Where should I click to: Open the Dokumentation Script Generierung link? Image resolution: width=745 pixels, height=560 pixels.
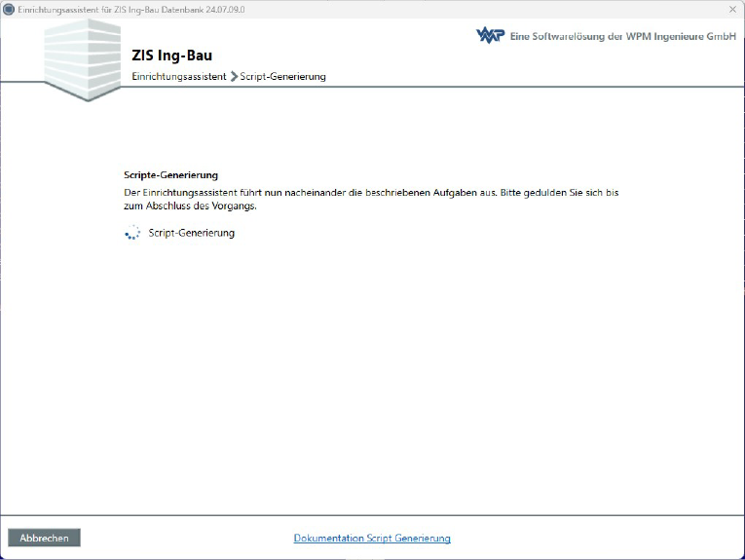pos(372,538)
